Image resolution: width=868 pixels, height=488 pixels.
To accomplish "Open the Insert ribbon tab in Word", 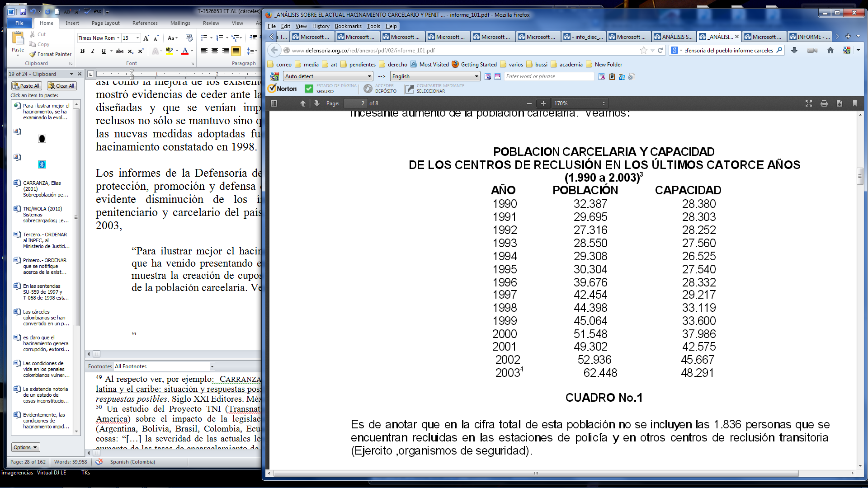I will pos(72,23).
